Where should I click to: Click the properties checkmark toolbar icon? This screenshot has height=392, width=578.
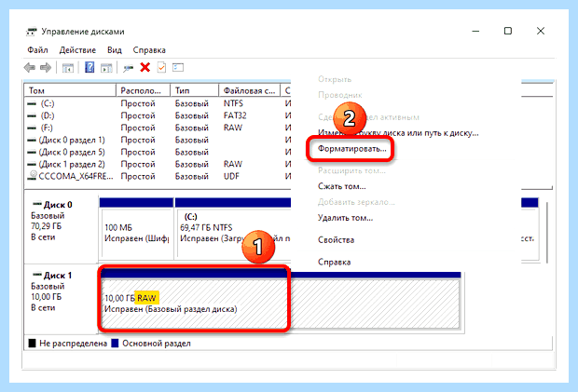pos(161,67)
